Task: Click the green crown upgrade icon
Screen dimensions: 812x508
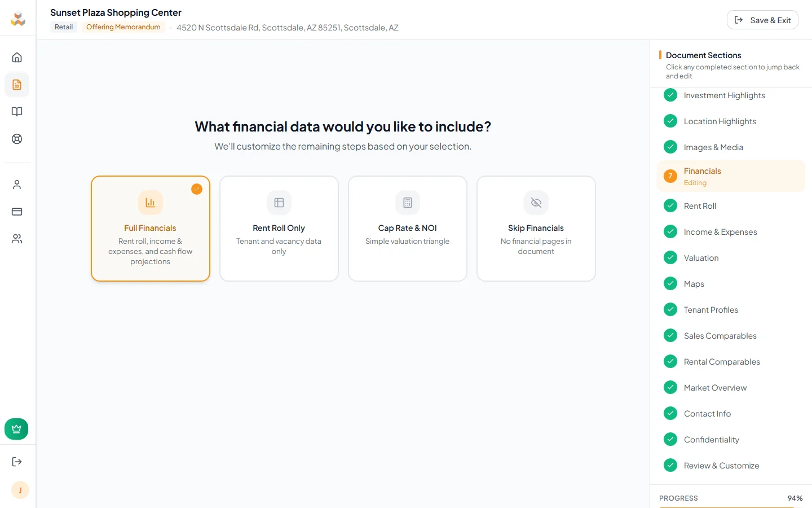Action: [x=16, y=429]
